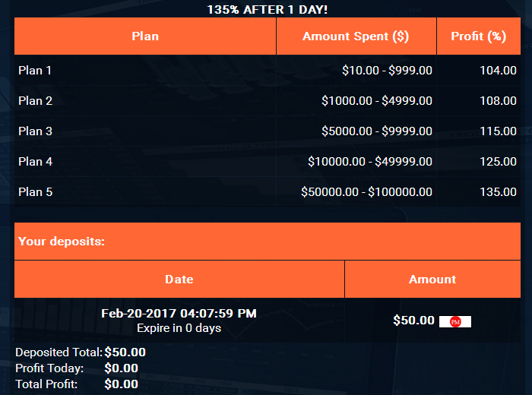Click the Perfect Money PM icon
Image resolution: width=532 pixels, height=395 pixels.
click(455, 321)
